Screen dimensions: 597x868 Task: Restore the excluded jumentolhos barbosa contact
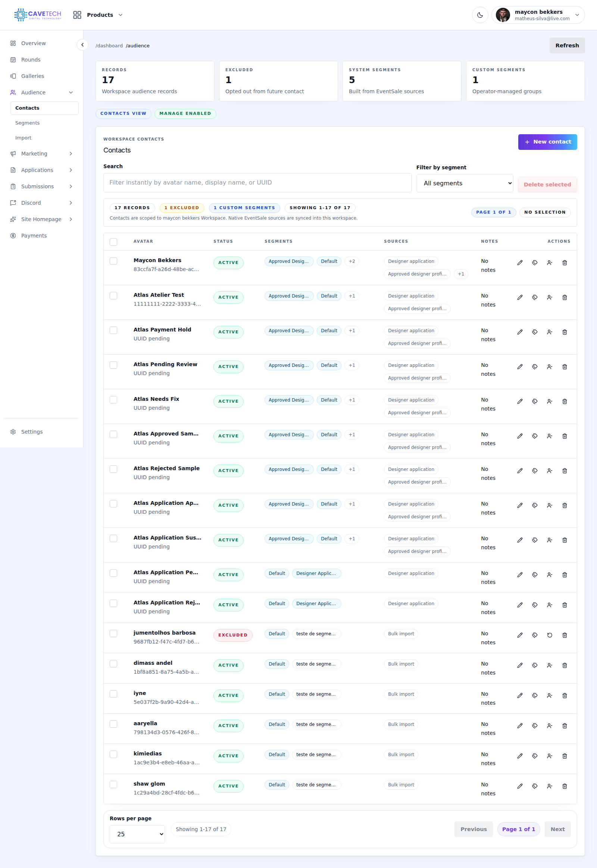(x=550, y=635)
